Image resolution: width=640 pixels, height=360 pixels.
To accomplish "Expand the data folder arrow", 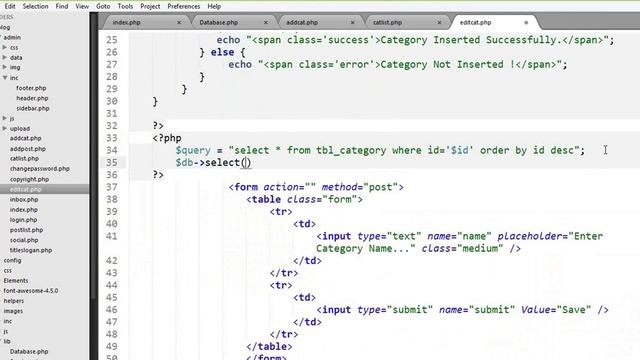I will pos(4,58).
